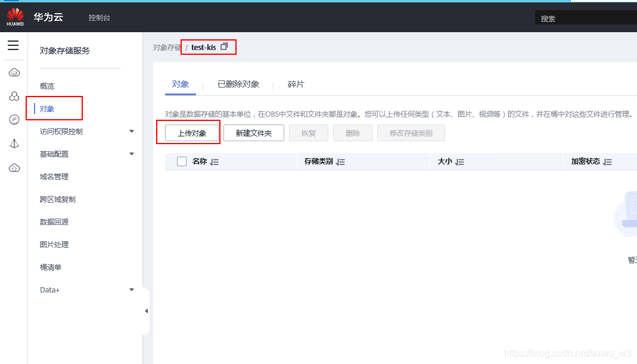Open 域名管理 in the sidebar

tap(54, 177)
